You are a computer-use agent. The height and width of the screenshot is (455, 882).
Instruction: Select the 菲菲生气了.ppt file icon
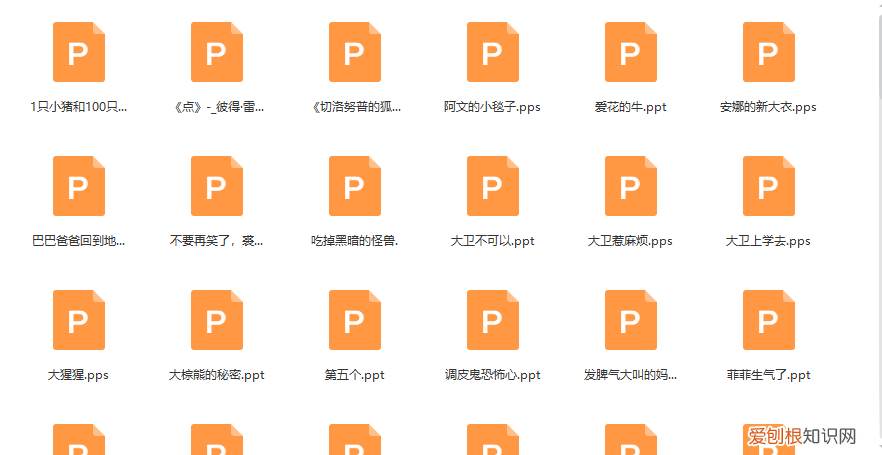pyautogui.click(x=769, y=320)
